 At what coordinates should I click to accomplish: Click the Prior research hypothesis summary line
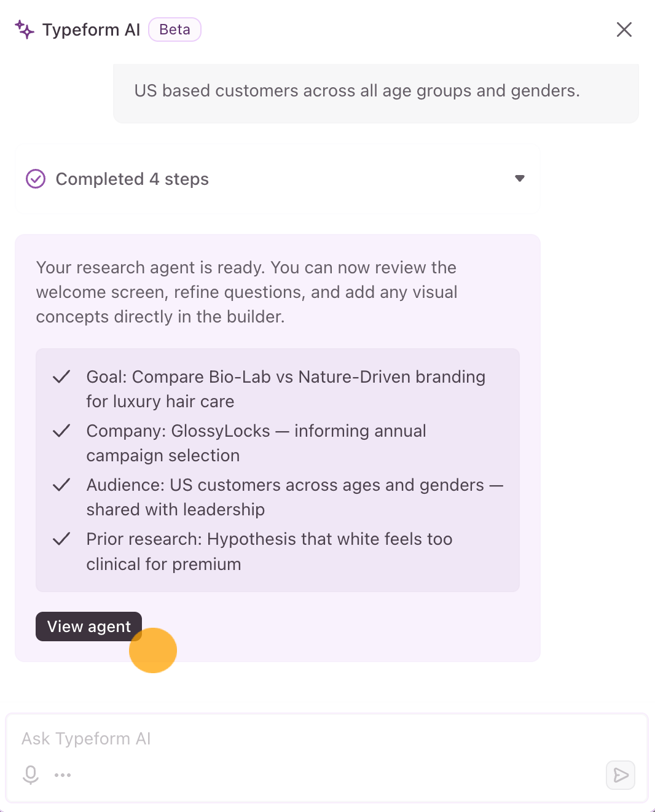(269, 552)
